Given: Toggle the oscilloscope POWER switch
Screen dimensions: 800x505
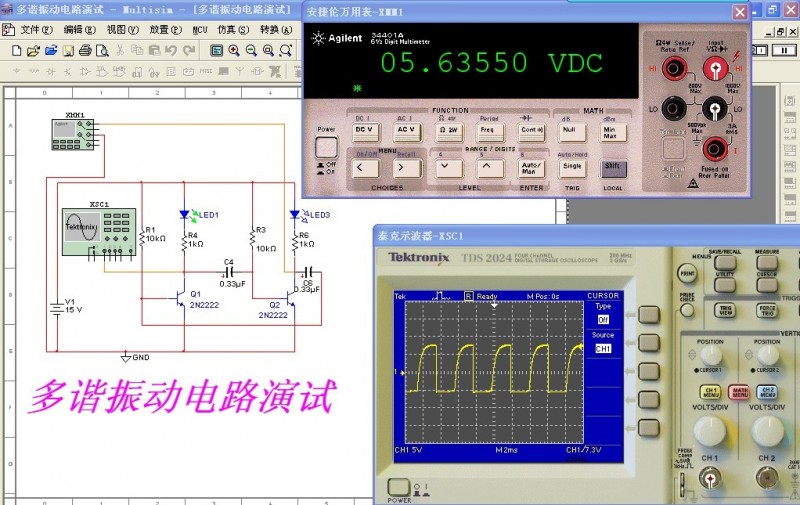Looking at the screenshot, I should [399, 488].
